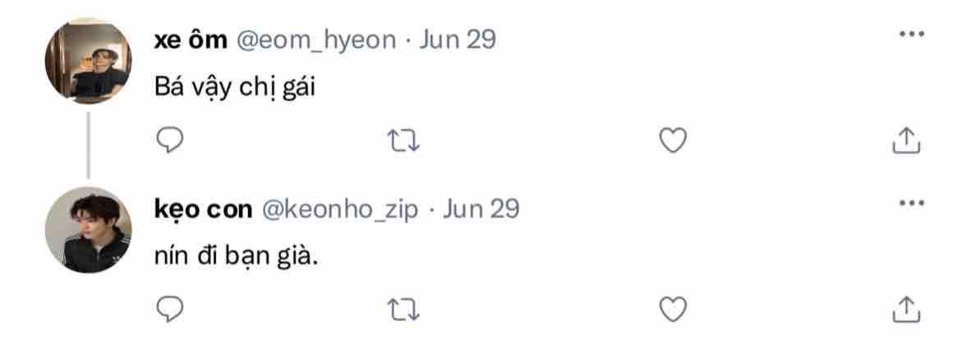Open Jun 29 timestamp on kẹo con's tweet
This screenshot has width=980, height=358.
pos(481,209)
